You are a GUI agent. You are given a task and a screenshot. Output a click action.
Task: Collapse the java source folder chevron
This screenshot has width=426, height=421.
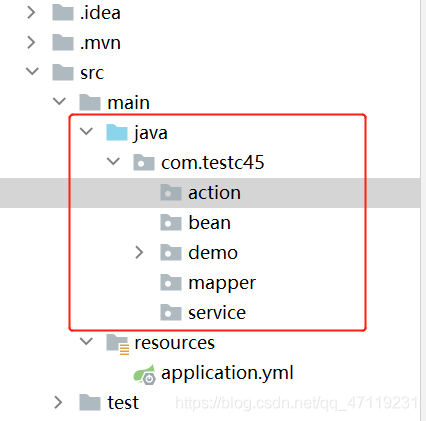click(86, 131)
